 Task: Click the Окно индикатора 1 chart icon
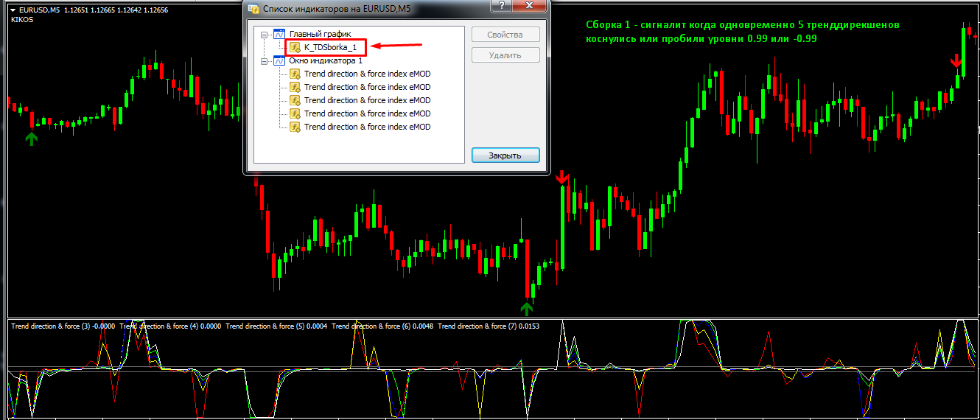(279, 60)
